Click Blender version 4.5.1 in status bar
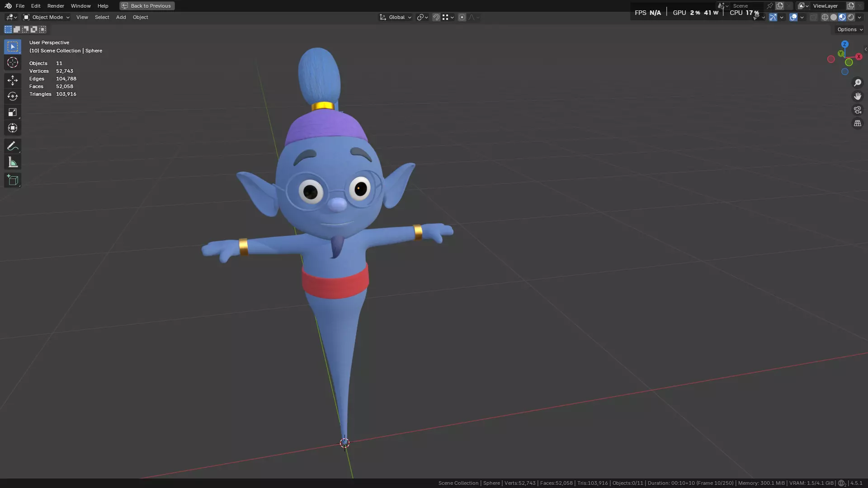868x488 pixels. point(856,483)
